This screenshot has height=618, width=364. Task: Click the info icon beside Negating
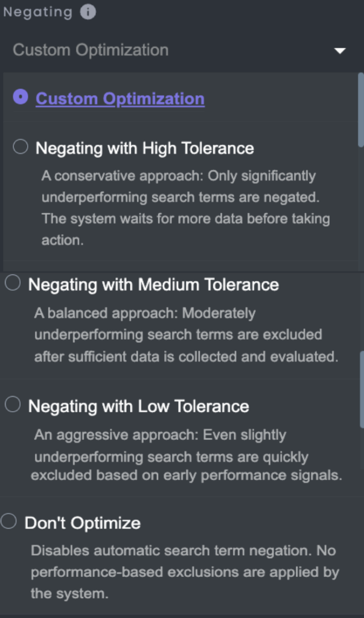point(88,11)
